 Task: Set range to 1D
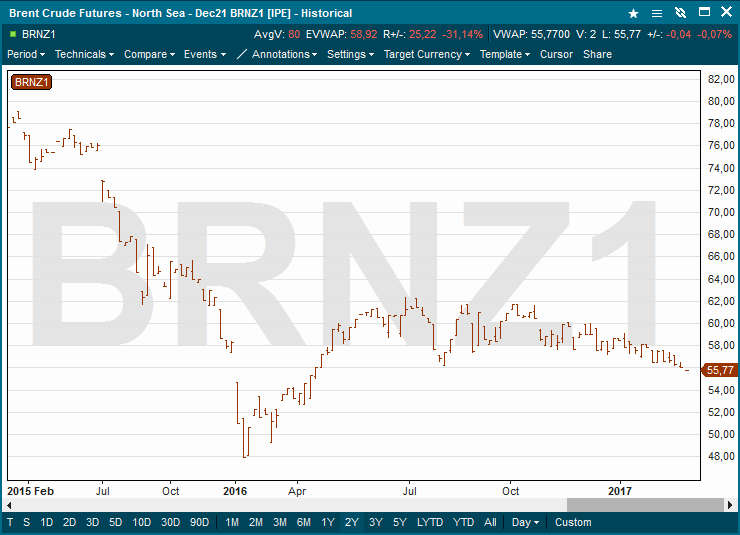[47, 522]
